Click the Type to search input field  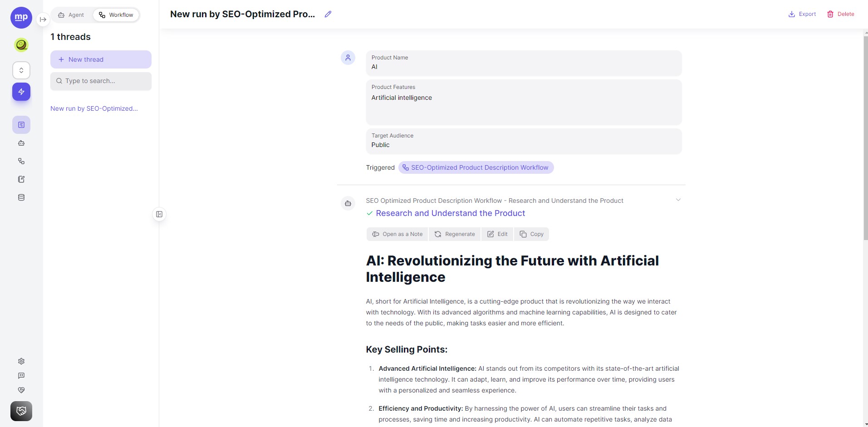[101, 81]
